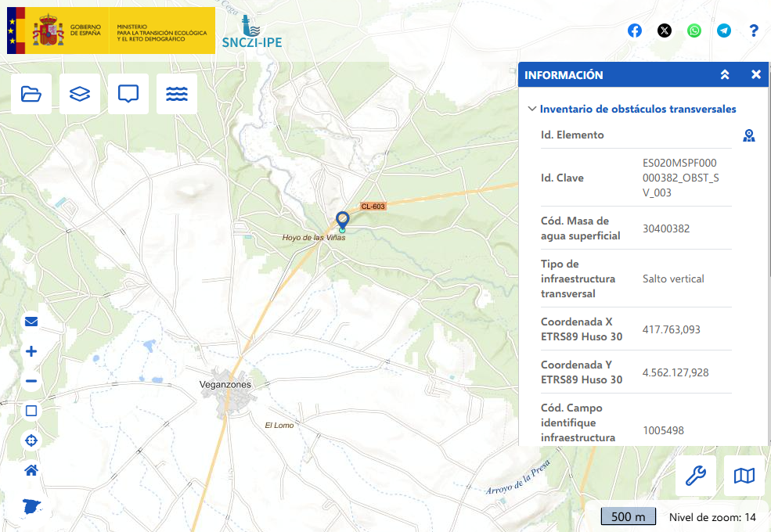Collapse Inventario de obstáculos transversales section

532,110
